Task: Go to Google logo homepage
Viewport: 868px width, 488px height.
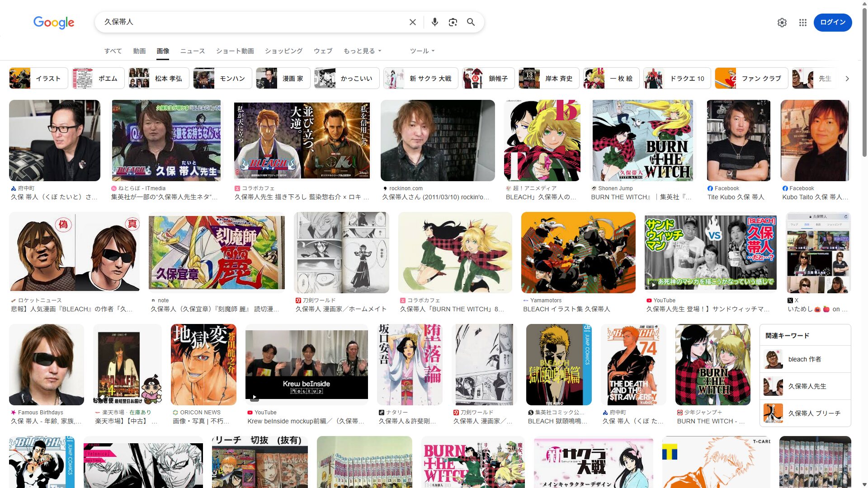Action: [54, 22]
